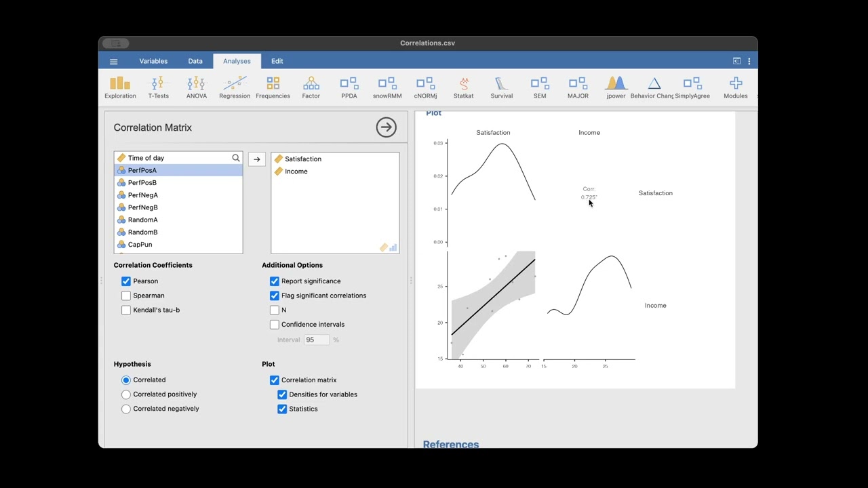Screen dimensions: 868x488
Task: Open the Exploration analyses menu
Action: click(x=120, y=87)
